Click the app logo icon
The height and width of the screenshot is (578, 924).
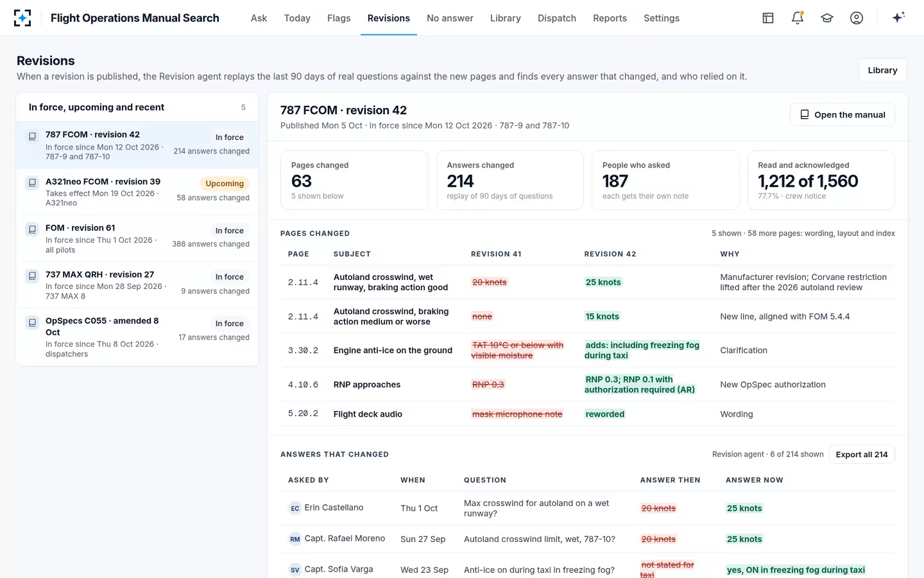pos(22,18)
